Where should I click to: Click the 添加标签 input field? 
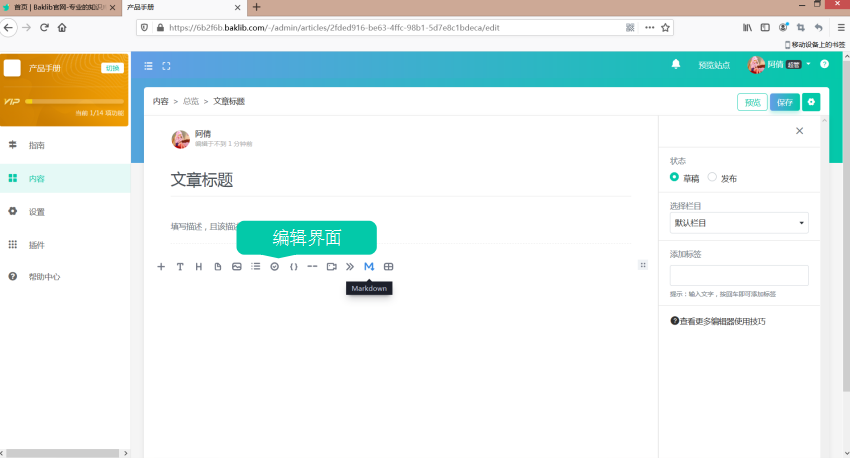point(739,275)
